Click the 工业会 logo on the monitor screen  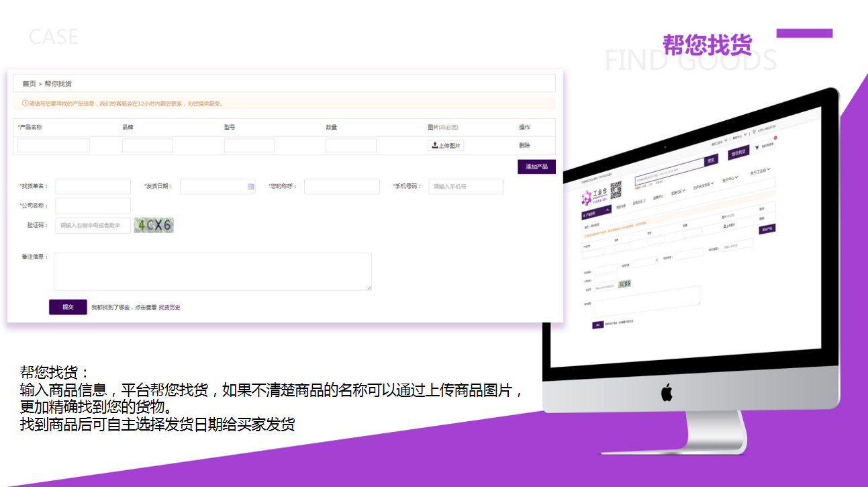point(594,196)
